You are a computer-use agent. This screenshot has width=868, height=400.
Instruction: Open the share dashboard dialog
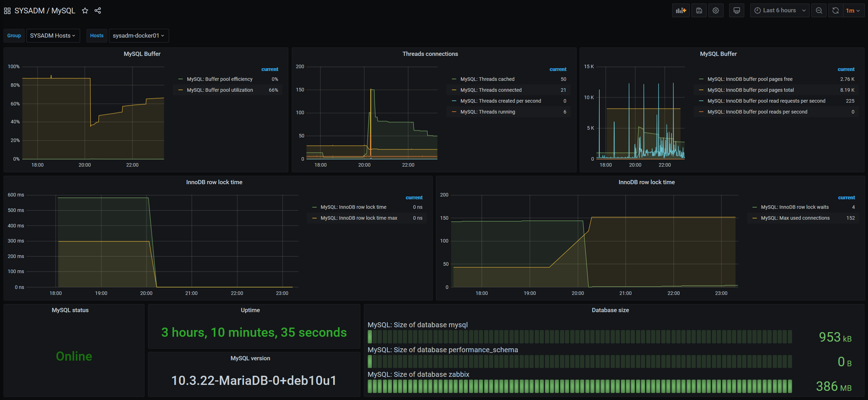coord(98,11)
